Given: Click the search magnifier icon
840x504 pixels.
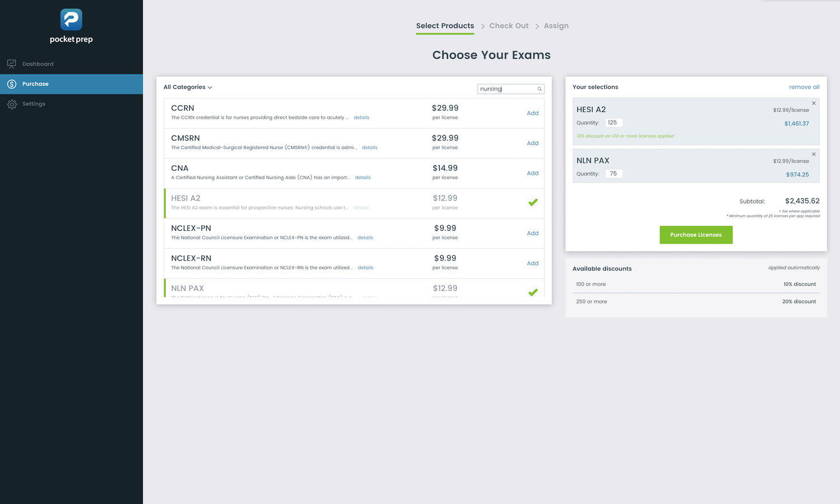Looking at the screenshot, I should tap(539, 89).
